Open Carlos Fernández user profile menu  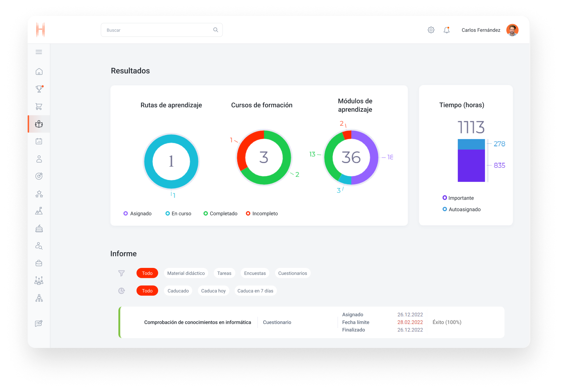coord(489,30)
